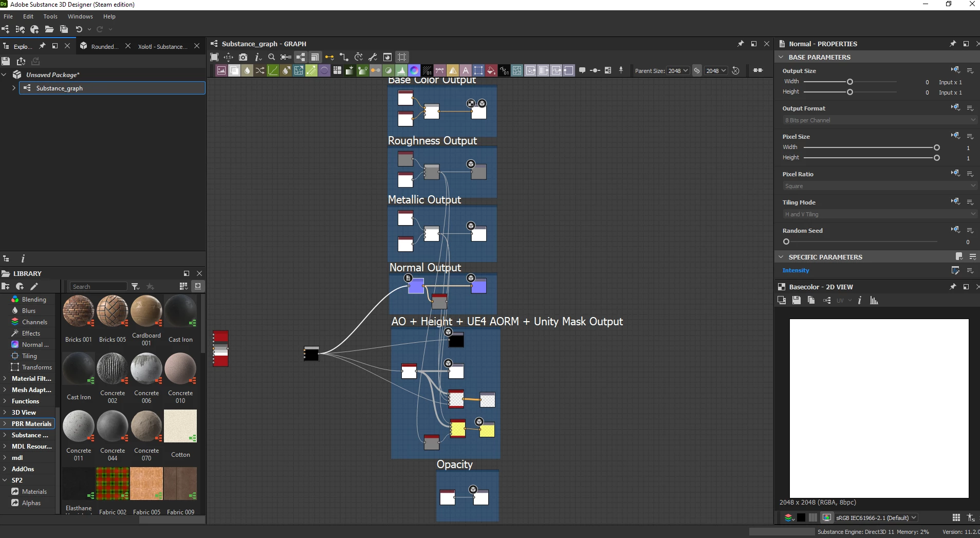980x538 pixels.
Task: Add a Uniform Color node (paint bucket icon)
Action: pos(491,70)
